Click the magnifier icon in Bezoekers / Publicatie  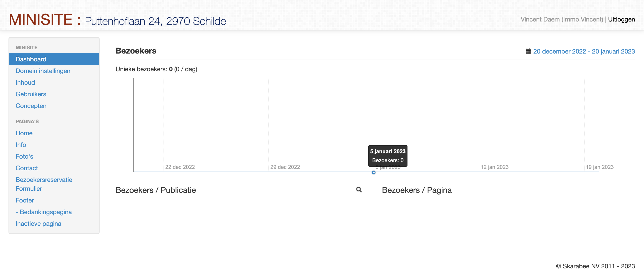pyautogui.click(x=359, y=190)
